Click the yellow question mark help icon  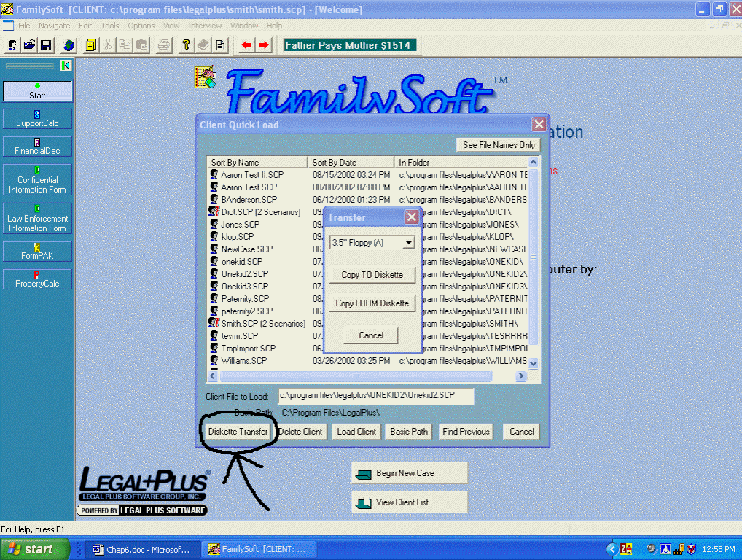pos(187,45)
